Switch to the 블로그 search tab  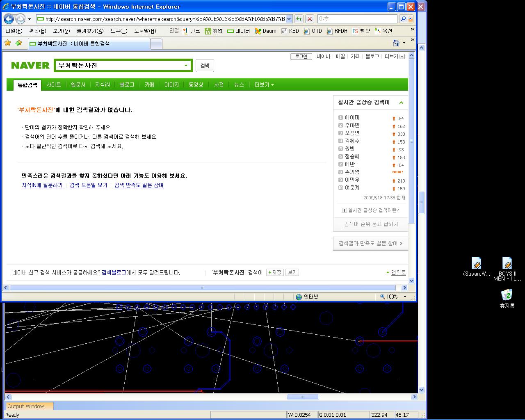tap(127, 85)
